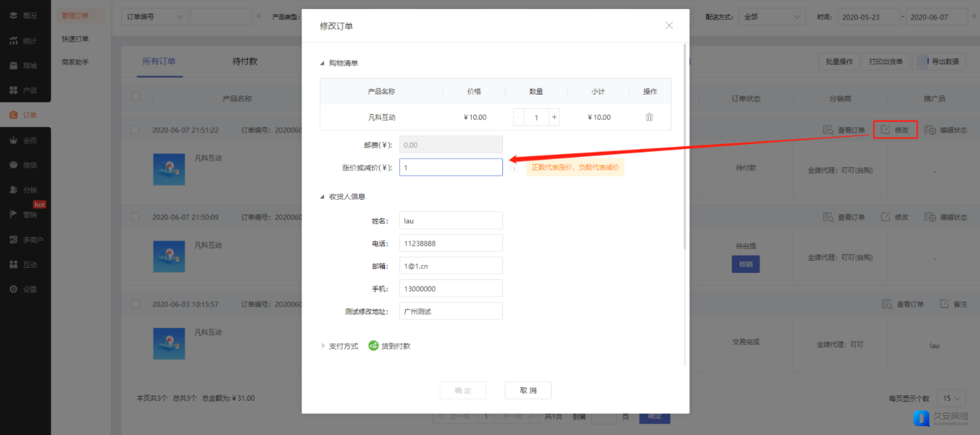This screenshot has height=435, width=980.
Task: Check the order from 2020-06-03 10:15:57
Action: 135,303
